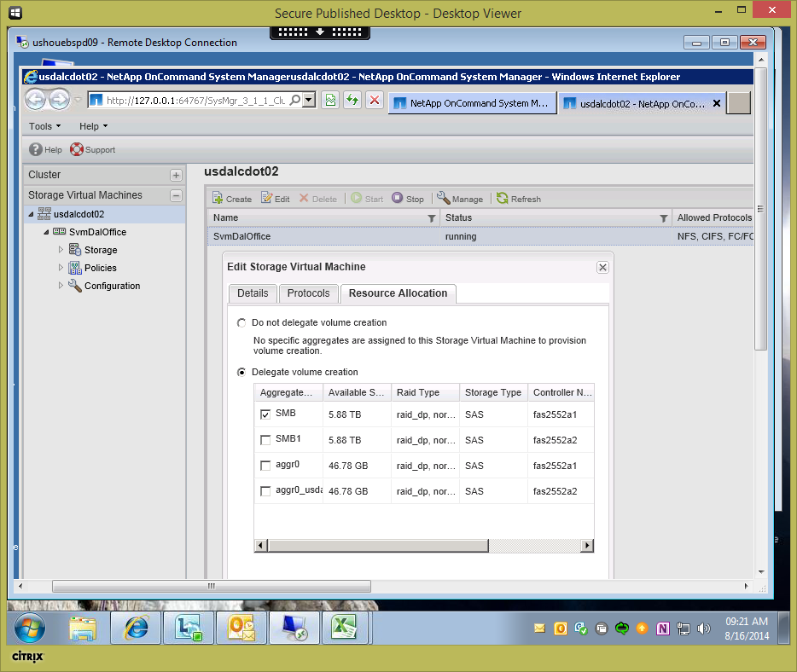The height and width of the screenshot is (672, 797).
Task: Open the Cluster navigation section
Action: (44, 175)
